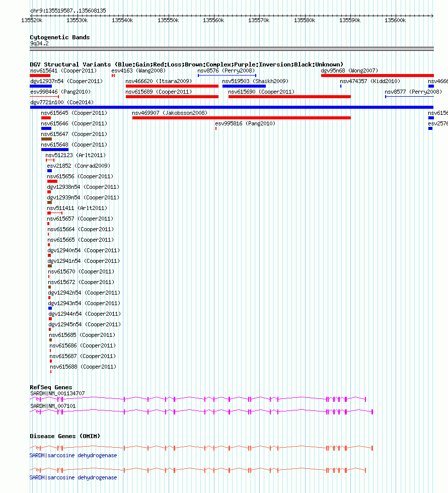Open variant dgv12939n54 (Cooper2011)
This screenshot has width=448, height=493.
click(x=83, y=197)
